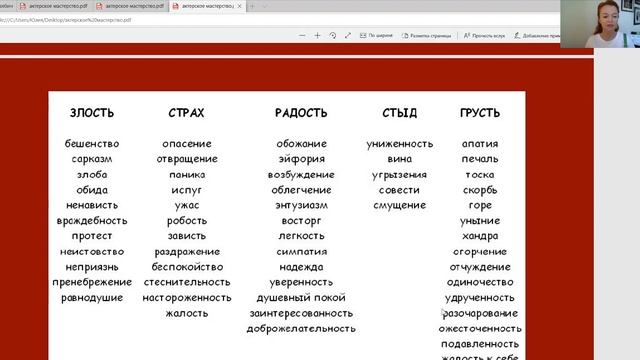Screen dimensions: 640x360
Task: Zoom out with the minus icon
Action: (x=302, y=36)
